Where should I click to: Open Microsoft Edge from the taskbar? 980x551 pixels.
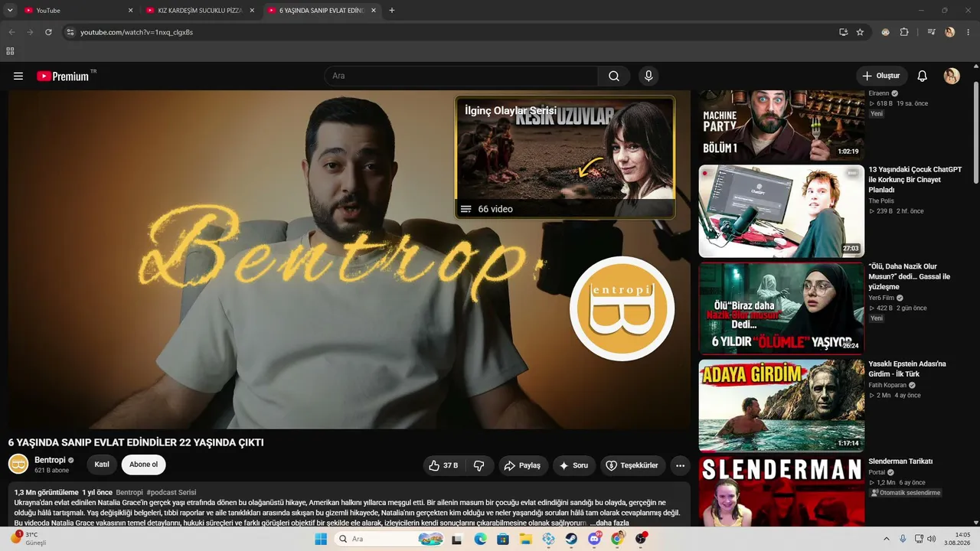[480, 539]
